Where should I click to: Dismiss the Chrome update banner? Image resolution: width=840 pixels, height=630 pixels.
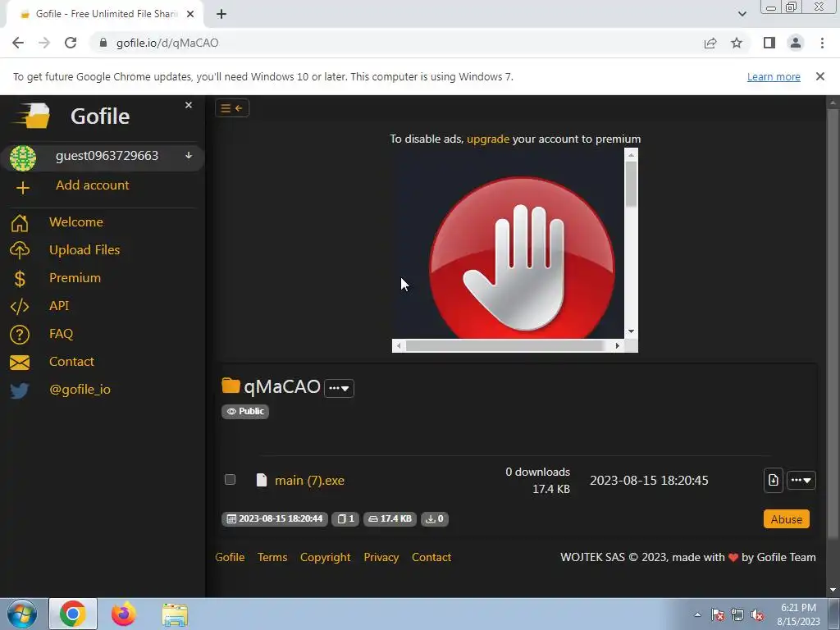819,76
